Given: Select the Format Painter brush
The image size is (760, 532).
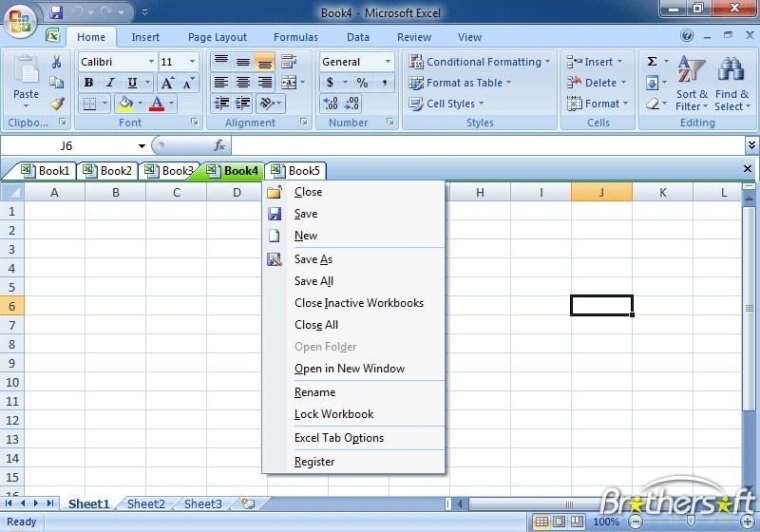Looking at the screenshot, I should tap(57, 104).
